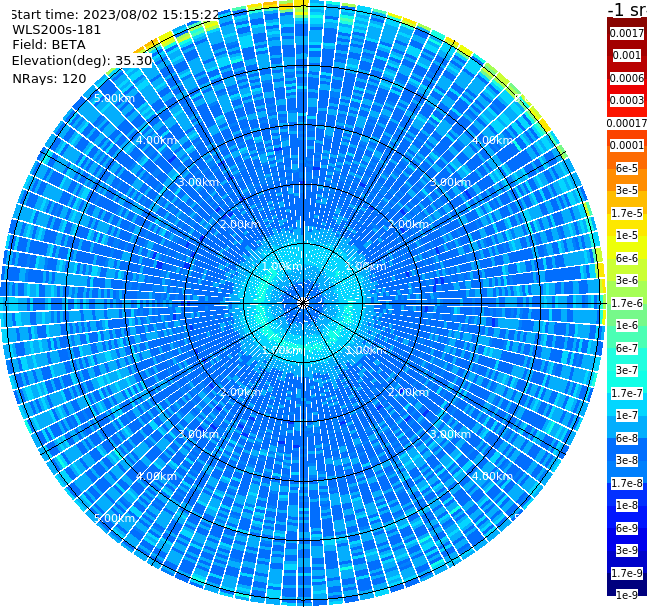This screenshot has width=647, height=607.
Task: Choose the 6e-9 colorbar value
Action: coord(627,528)
